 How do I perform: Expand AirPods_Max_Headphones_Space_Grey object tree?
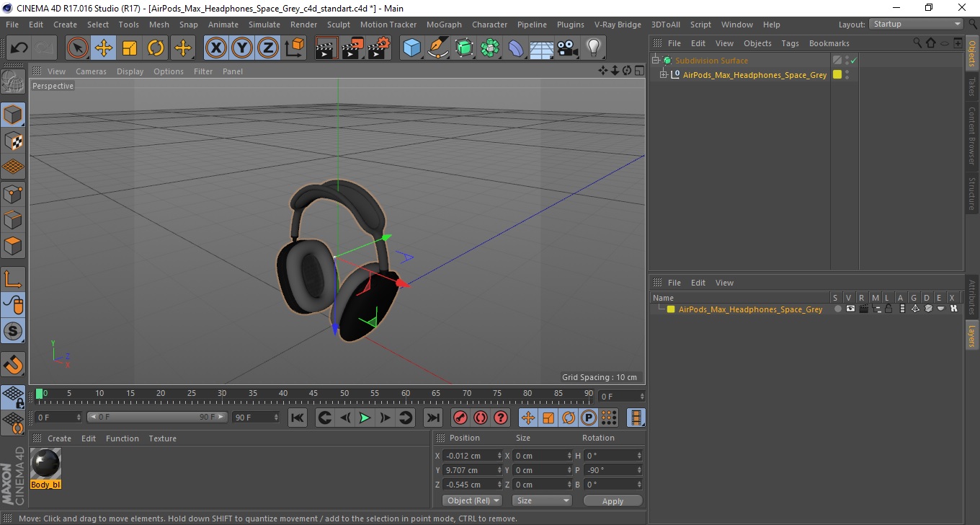click(664, 74)
